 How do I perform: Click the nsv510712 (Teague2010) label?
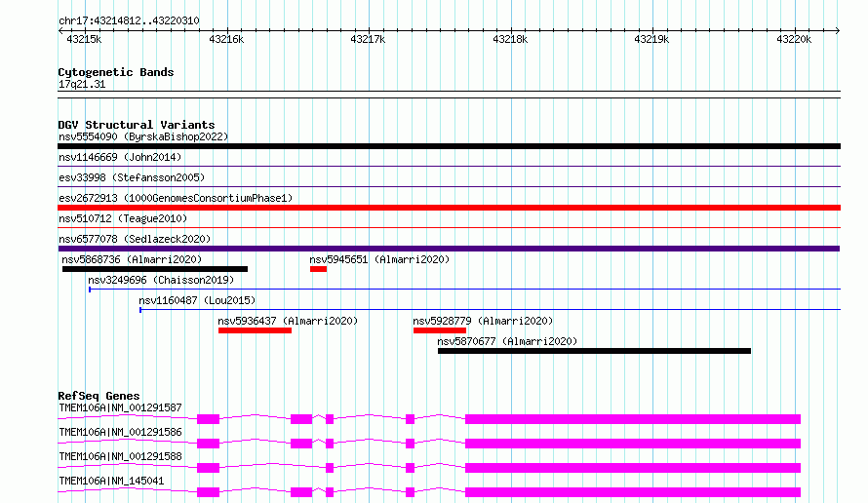(x=123, y=218)
